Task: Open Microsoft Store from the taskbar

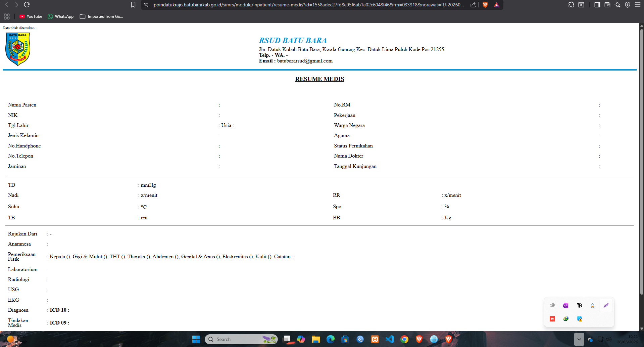Action: pyautogui.click(x=345, y=339)
